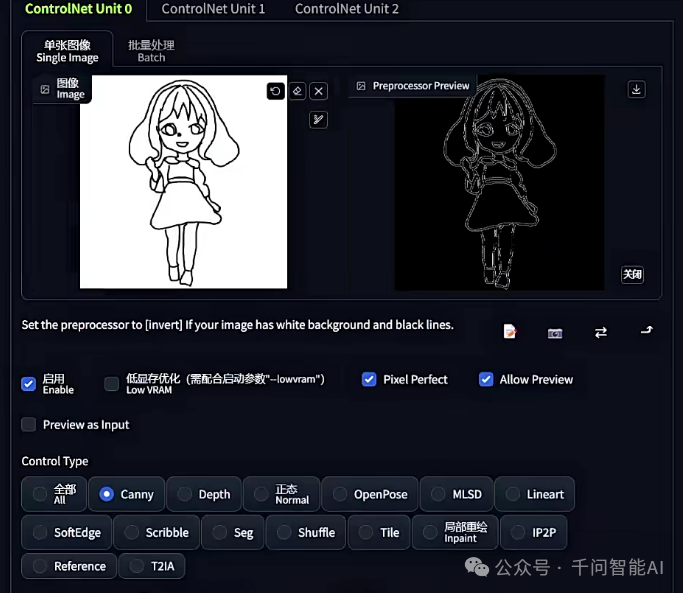Download the preprocessor preview image
This screenshot has width=684, height=594.
(636, 89)
